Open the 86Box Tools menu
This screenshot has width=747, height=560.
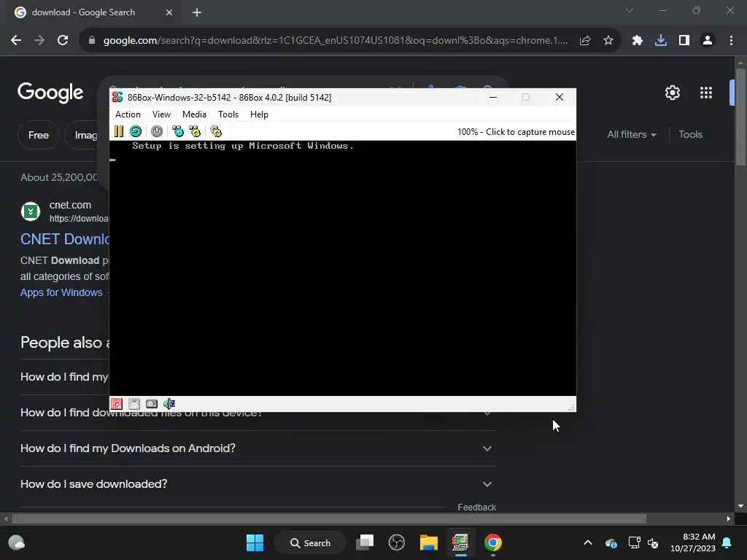pos(228,114)
